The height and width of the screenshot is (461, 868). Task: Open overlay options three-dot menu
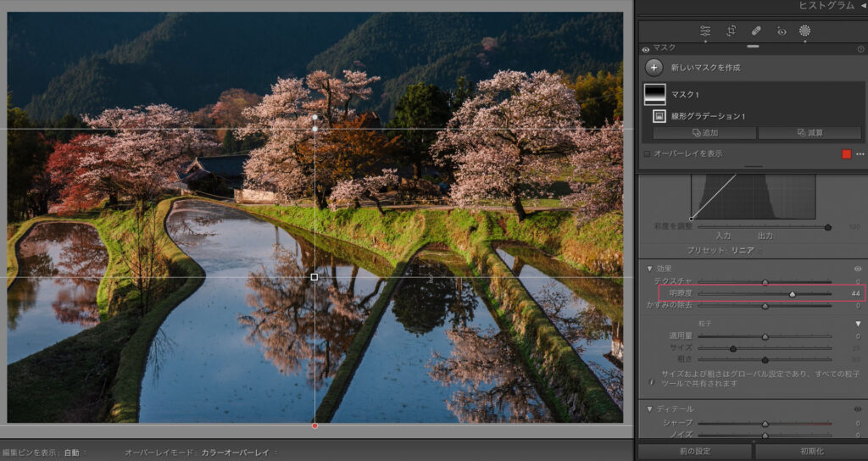click(860, 154)
